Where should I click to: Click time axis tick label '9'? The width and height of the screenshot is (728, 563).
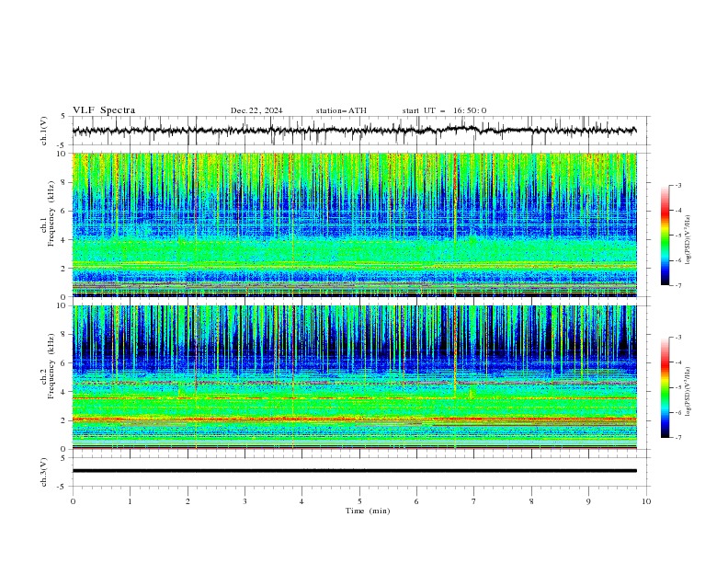[x=588, y=501]
